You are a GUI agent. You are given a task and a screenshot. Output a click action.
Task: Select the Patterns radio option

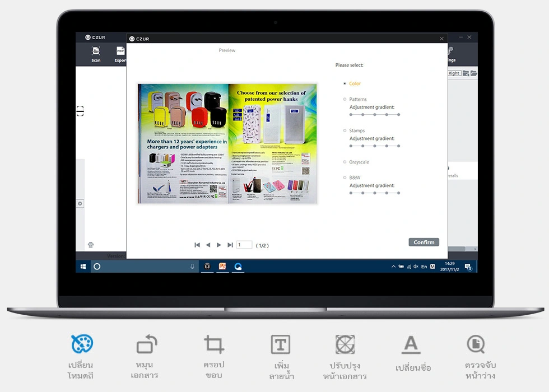[345, 99]
